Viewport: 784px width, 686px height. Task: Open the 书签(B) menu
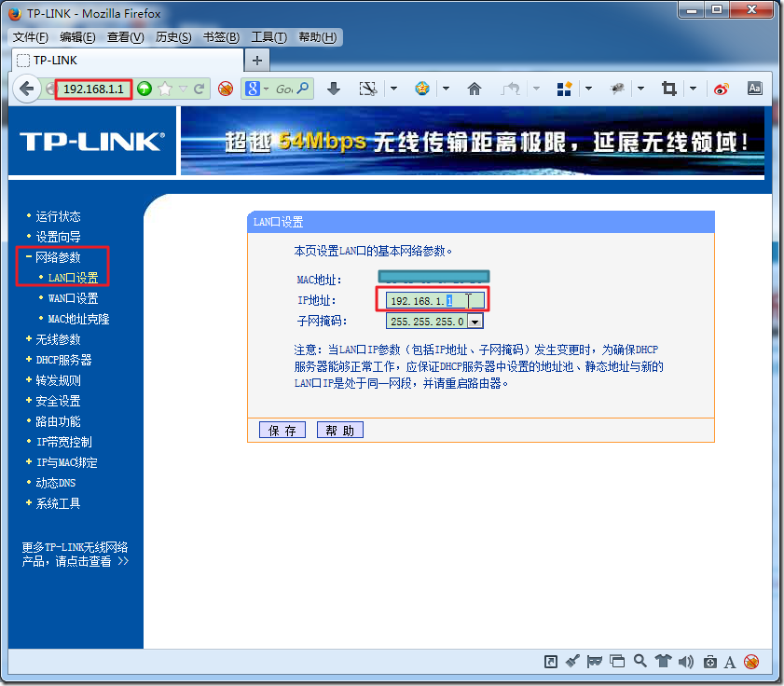click(221, 37)
